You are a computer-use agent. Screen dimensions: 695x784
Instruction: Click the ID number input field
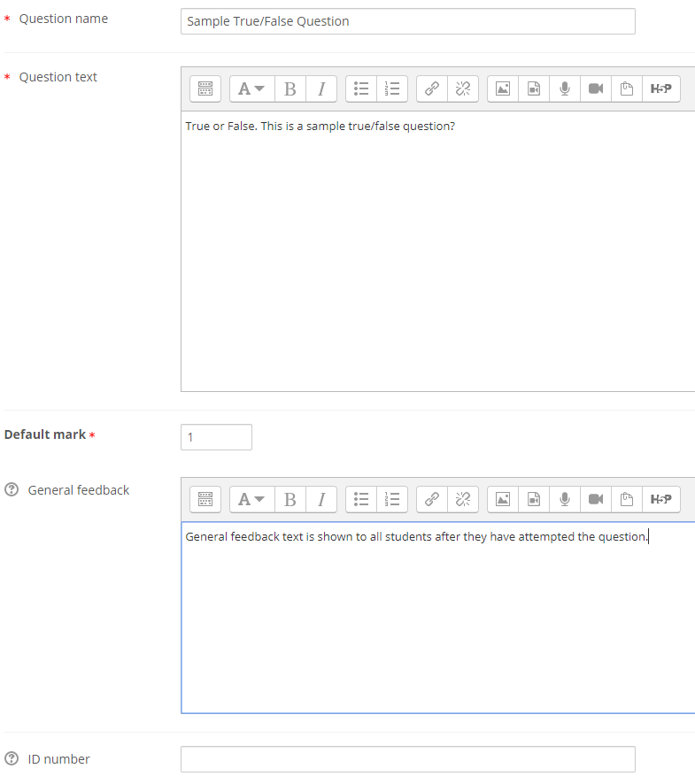click(x=408, y=759)
